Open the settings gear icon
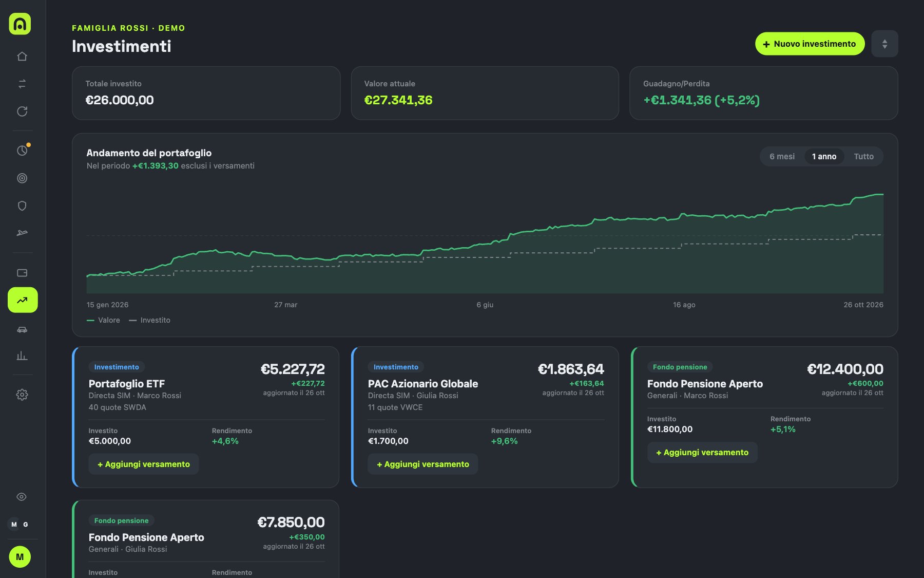The height and width of the screenshot is (578, 924). click(x=22, y=395)
